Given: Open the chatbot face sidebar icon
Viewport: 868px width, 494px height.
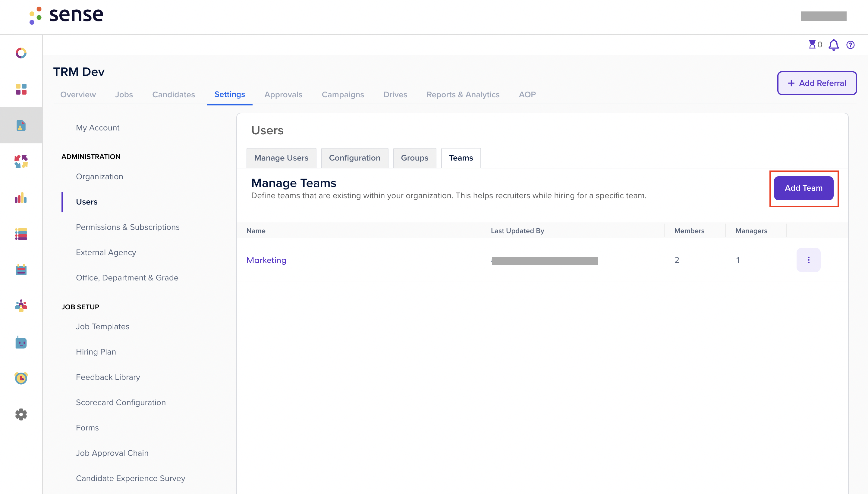Looking at the screenshot, I should point(21,342).
